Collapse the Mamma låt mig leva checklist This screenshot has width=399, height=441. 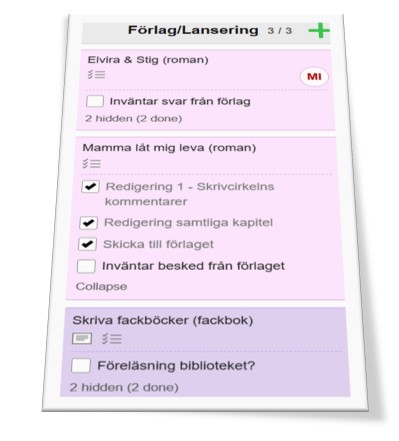tap(101, 286)
